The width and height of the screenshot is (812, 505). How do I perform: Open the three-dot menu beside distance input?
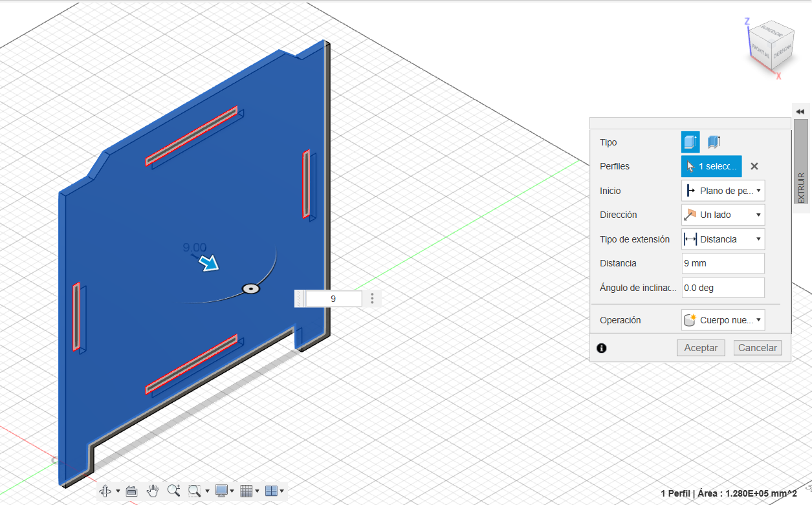[x=372, y=299]
